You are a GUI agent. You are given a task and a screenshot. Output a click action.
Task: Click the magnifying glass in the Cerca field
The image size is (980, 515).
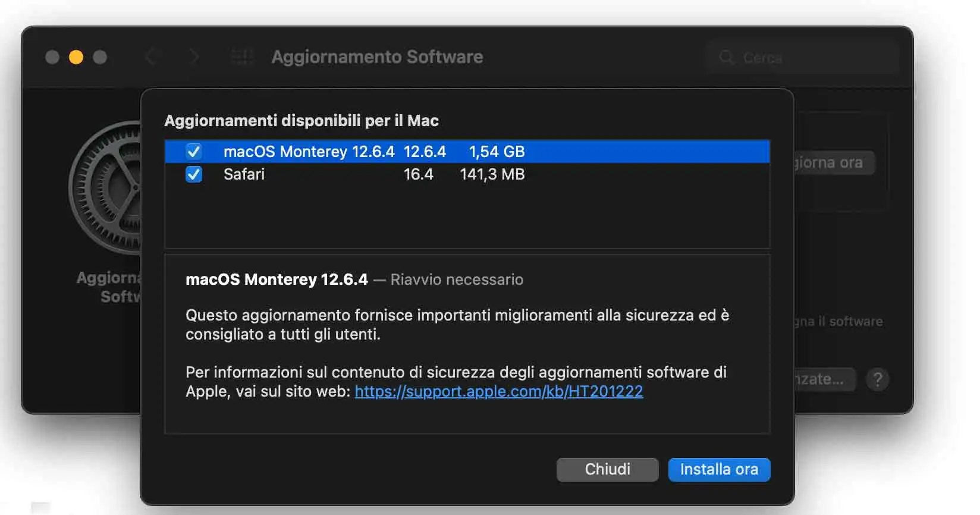click(727, 57)
